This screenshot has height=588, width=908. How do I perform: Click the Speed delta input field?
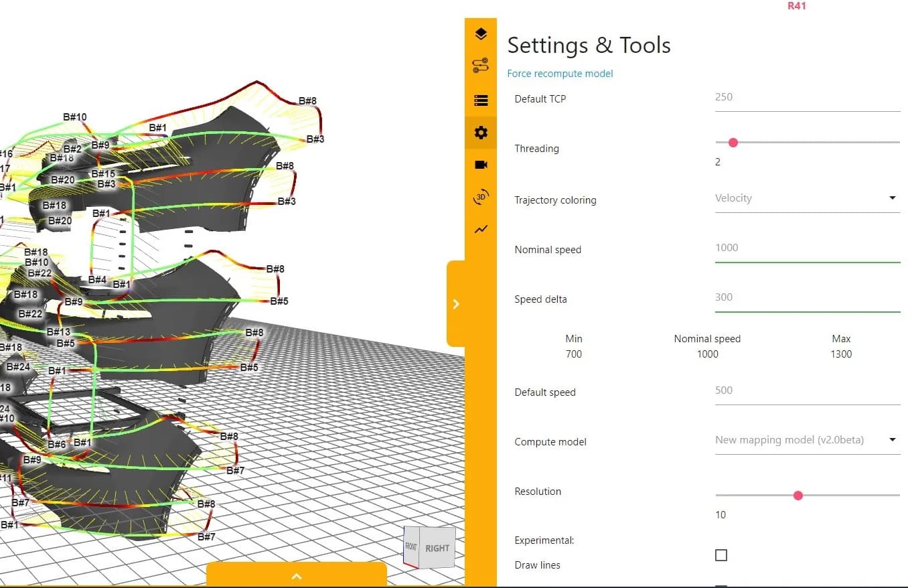click(x=808, y=297)
